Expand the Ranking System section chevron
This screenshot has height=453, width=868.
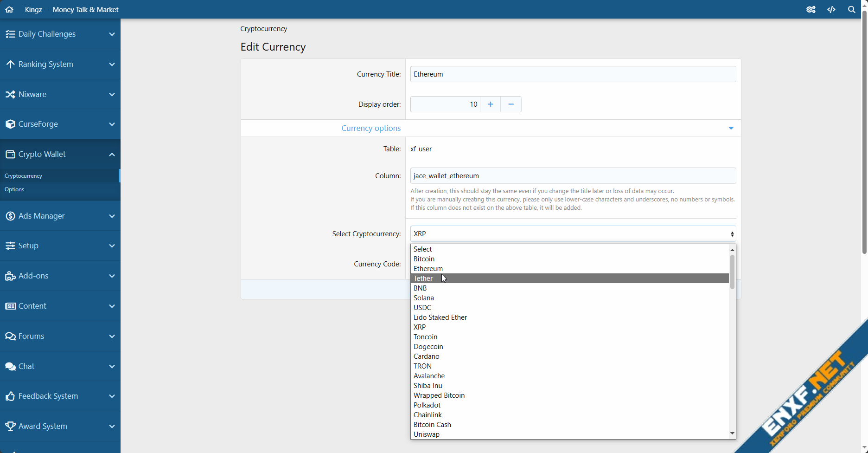coord(112,64)
